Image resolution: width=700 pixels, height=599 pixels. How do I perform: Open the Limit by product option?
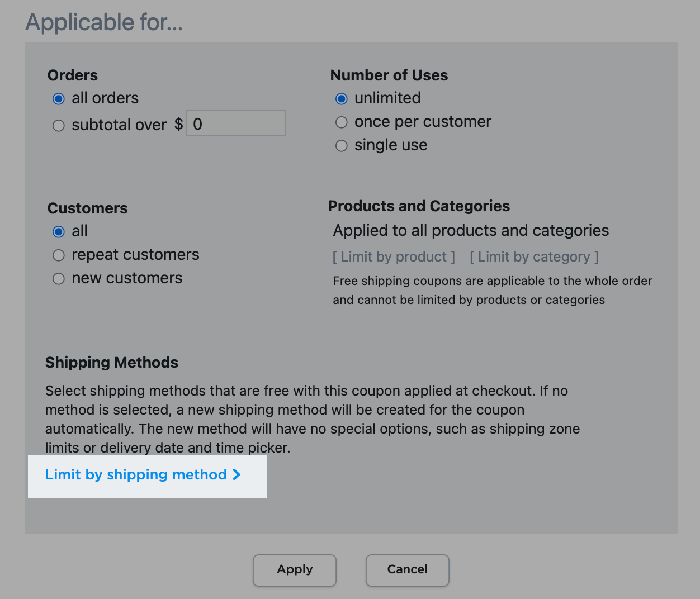393,256
